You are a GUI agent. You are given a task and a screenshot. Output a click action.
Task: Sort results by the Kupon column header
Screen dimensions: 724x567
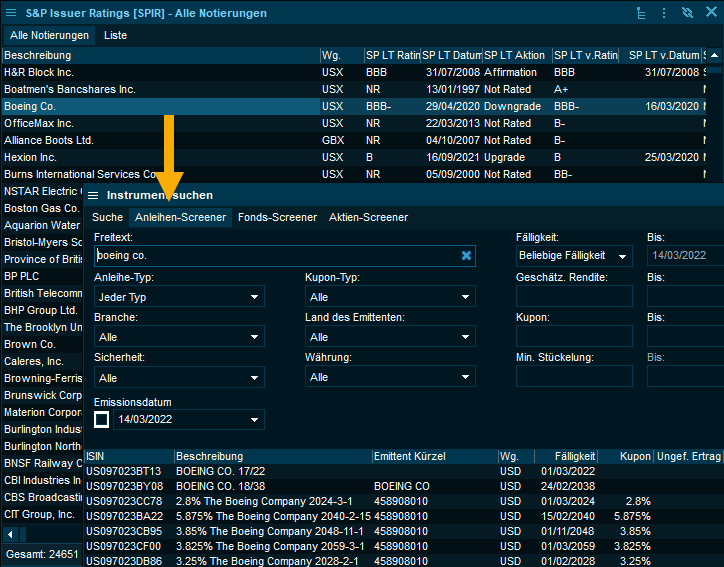click(x=634, y=456)
